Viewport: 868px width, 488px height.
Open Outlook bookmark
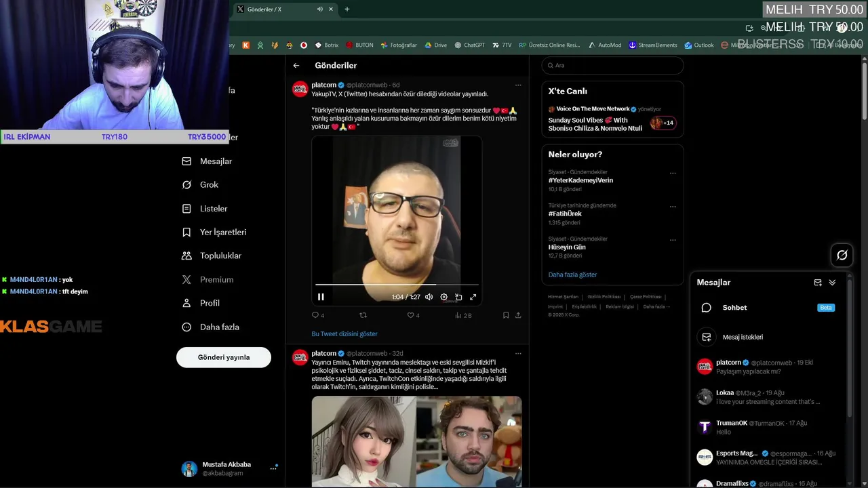click(x=699, y=45)
